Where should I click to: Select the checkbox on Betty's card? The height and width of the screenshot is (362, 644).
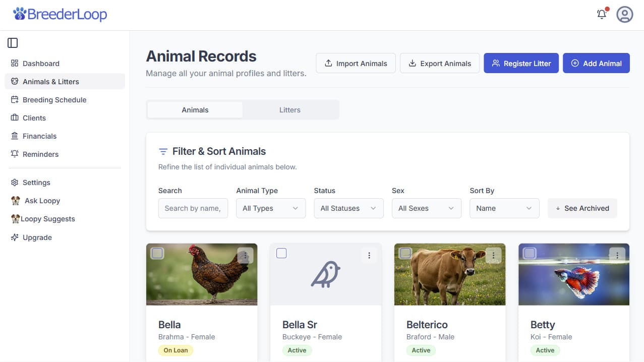(530, 253)
